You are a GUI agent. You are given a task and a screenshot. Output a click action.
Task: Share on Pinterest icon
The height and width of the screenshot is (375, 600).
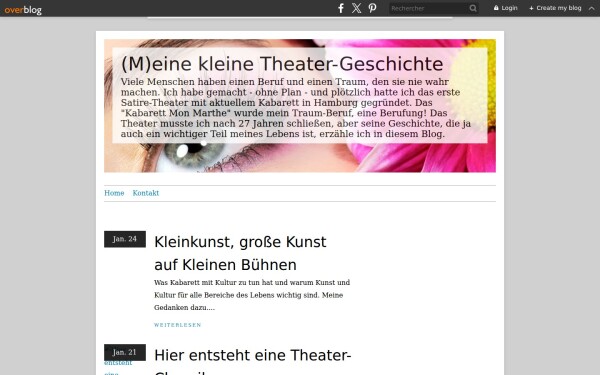tap(372, 8)
